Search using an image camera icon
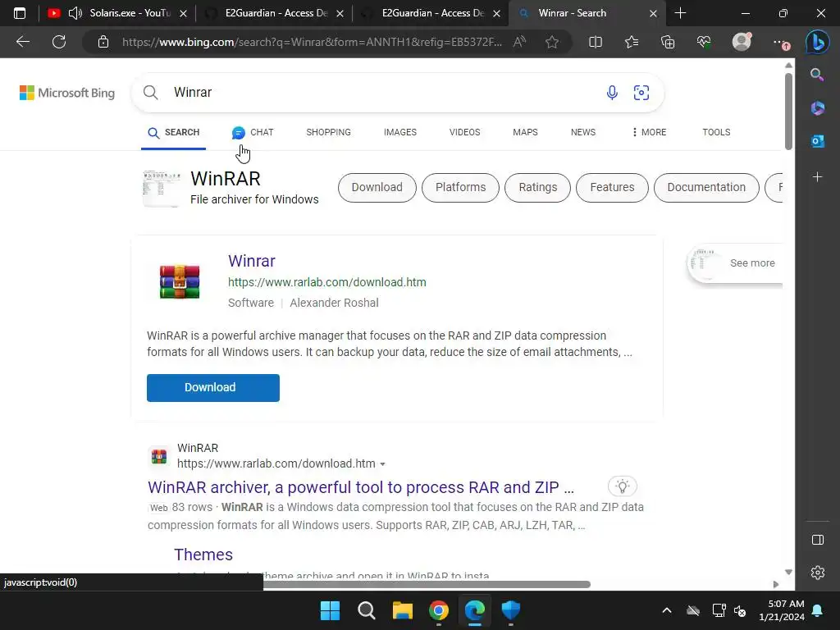Screen dimensions: 840x630 [641, 93]
